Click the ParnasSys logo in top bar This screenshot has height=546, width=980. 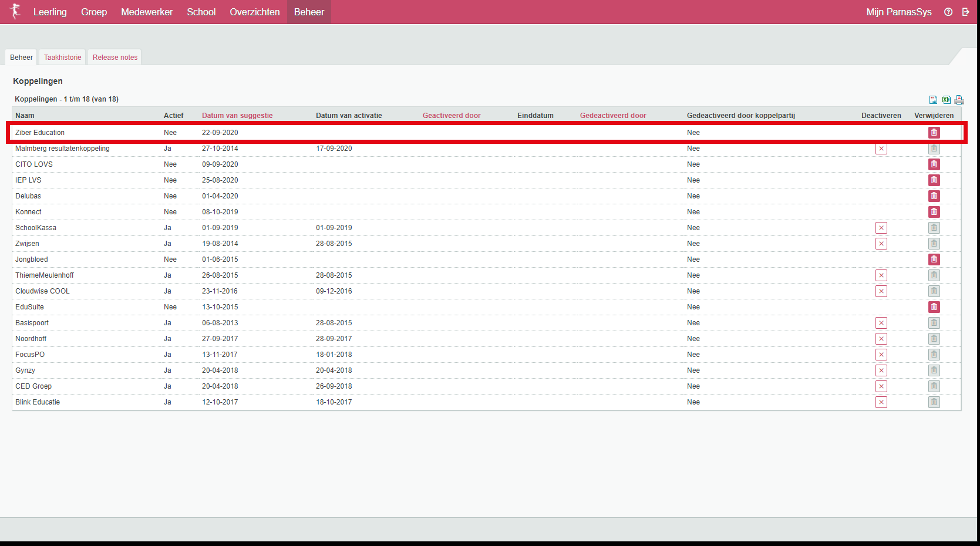click(15, 11)
